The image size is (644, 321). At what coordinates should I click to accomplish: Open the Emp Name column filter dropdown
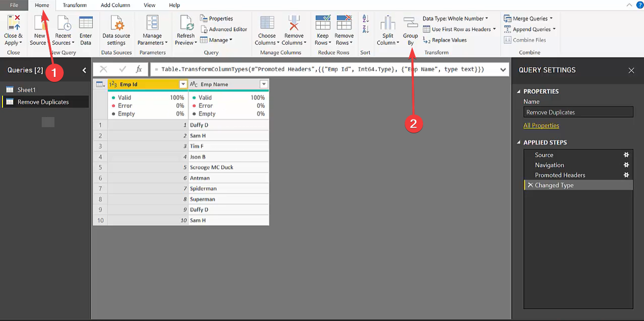[x=263, y=84]
